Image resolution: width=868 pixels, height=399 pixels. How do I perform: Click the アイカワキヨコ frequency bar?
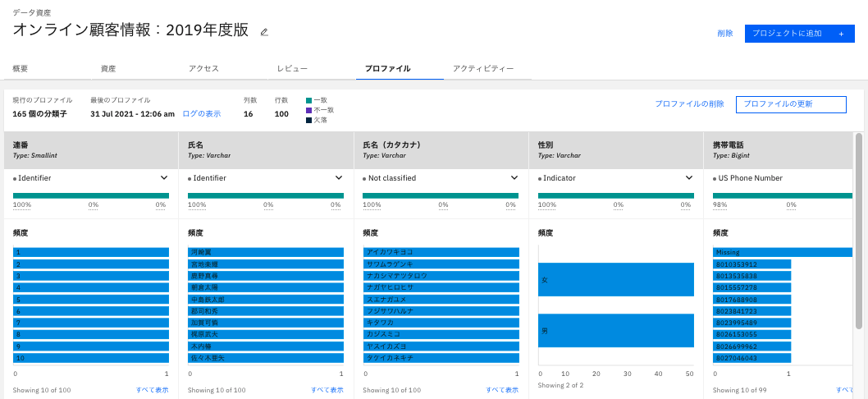click(441, 252)
